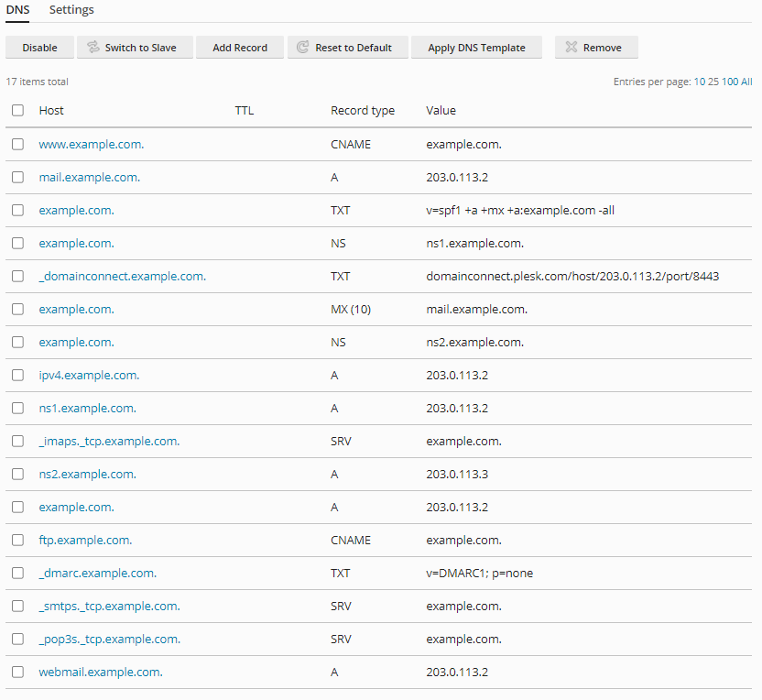Tick the checkbox beside _dmarc.example.com.
This screenshot has width=762, height=700.
pos(18,574)
